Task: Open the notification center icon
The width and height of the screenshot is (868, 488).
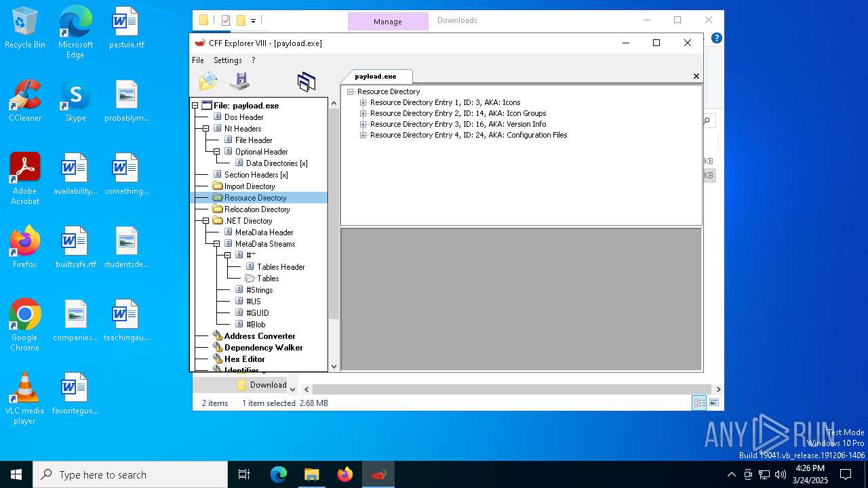Action: coord(846,474)
